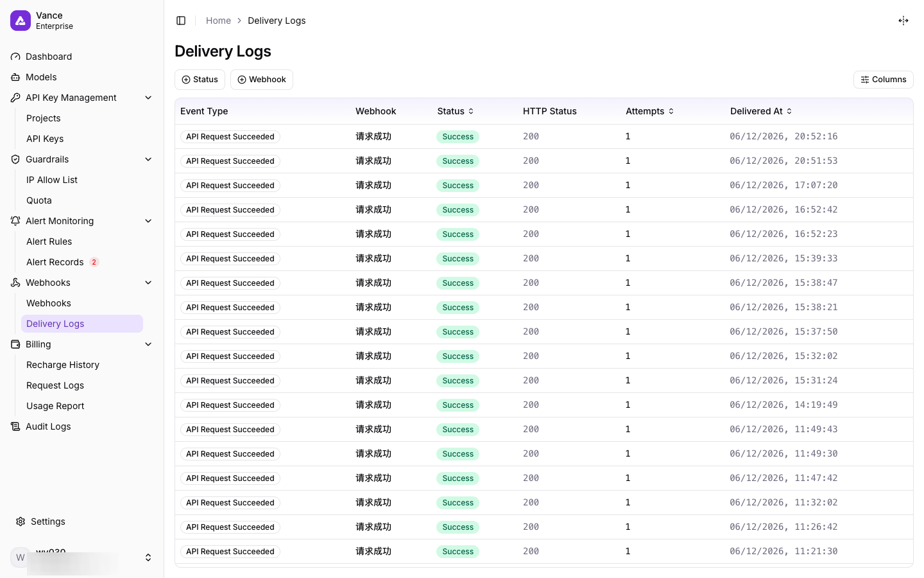
Task: Click the Alert Monitoring bell icon
Action: tap(15, 221)
